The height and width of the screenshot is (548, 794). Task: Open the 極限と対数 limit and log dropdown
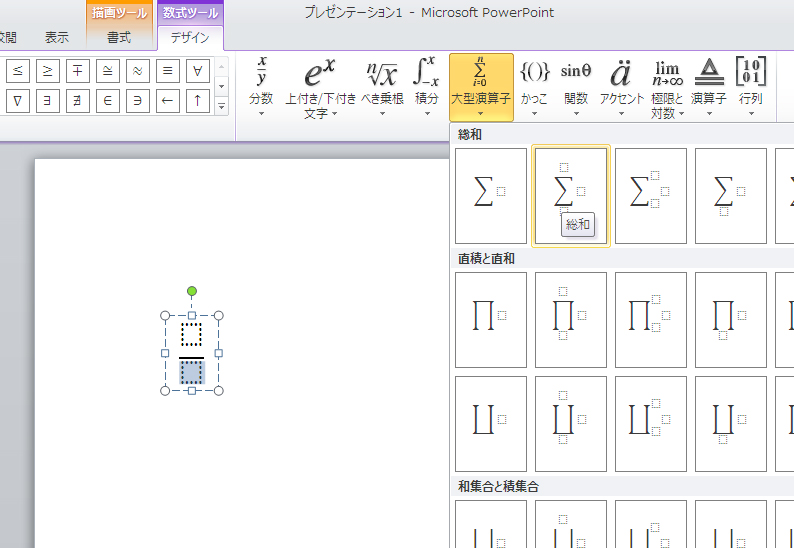tap(667, 87)
